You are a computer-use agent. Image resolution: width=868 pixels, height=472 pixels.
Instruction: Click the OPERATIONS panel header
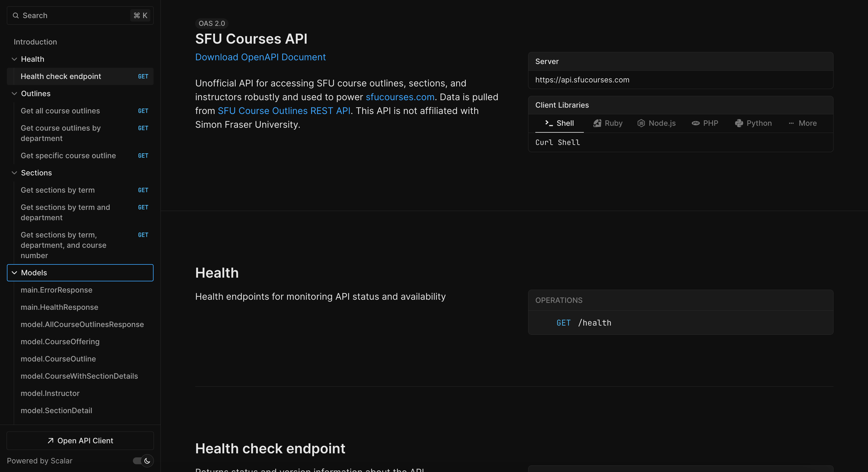681,300
